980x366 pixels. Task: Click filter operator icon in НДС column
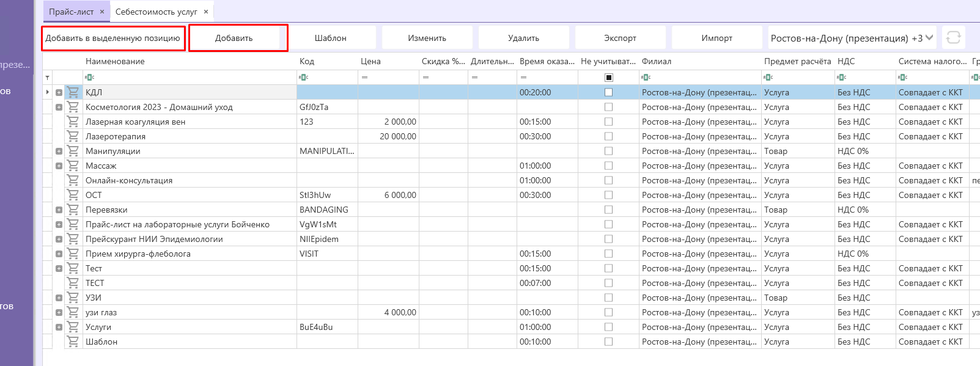pos(841,78)
